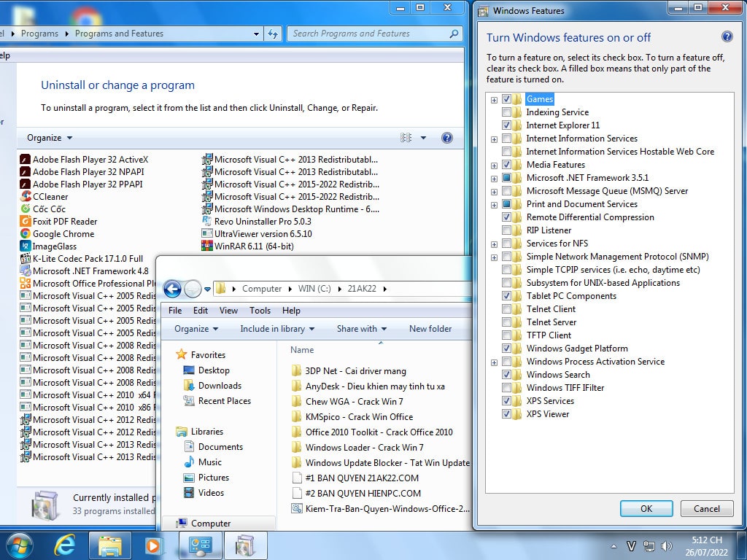This screenshot has height=560, width=747.
Task: Toggle the Windows Search checkbox
Action: [507, 375]
